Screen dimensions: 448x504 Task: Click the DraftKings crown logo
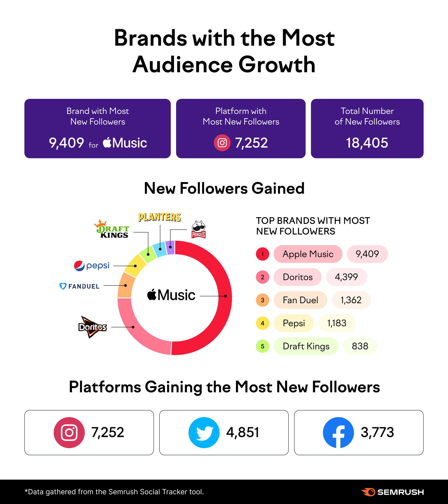111,229
